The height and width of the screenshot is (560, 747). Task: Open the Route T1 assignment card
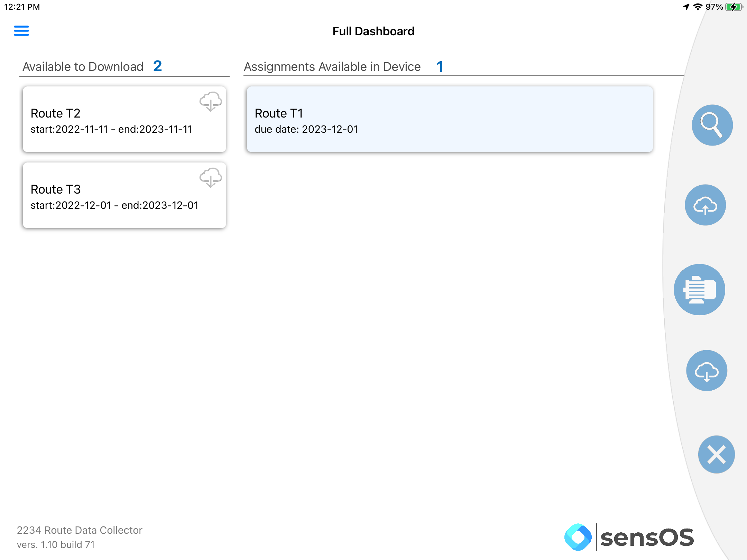point(450,119)
